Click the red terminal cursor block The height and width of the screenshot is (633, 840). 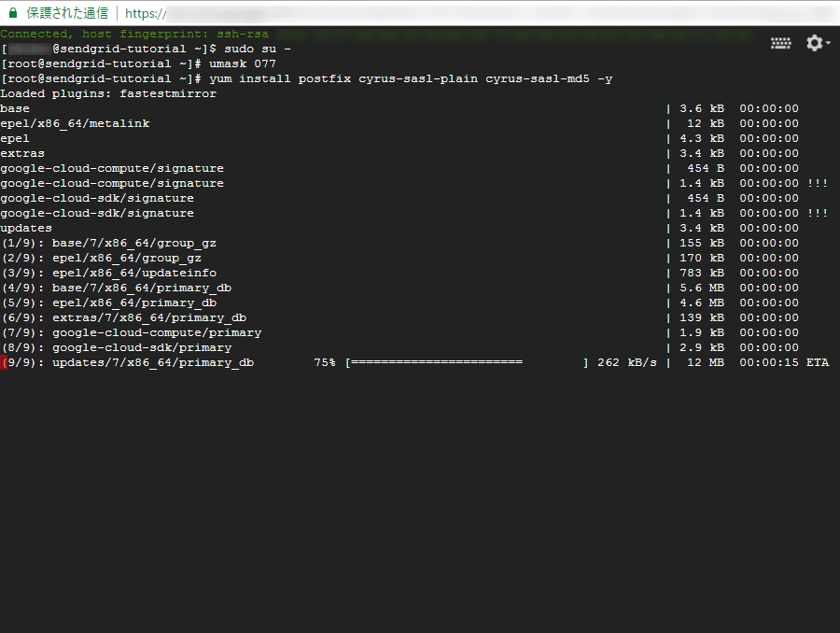click(x=4, y=363)
